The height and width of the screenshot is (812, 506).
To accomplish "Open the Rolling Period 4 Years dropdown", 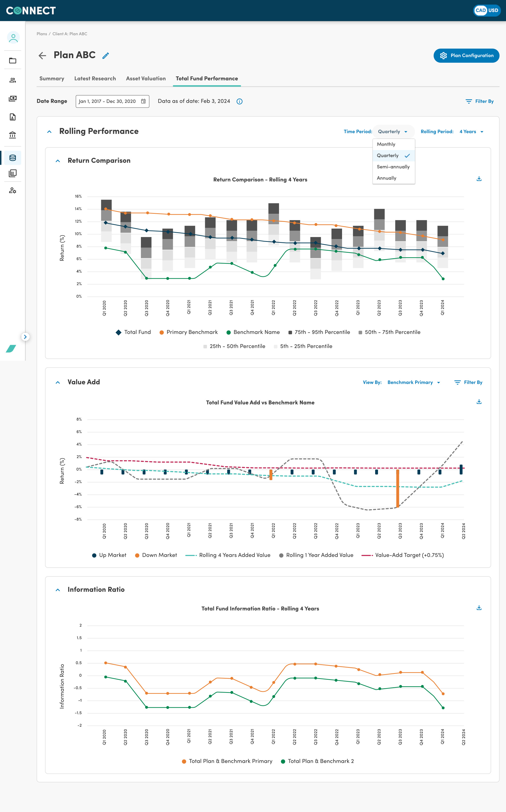I will [x=471, y=132].
